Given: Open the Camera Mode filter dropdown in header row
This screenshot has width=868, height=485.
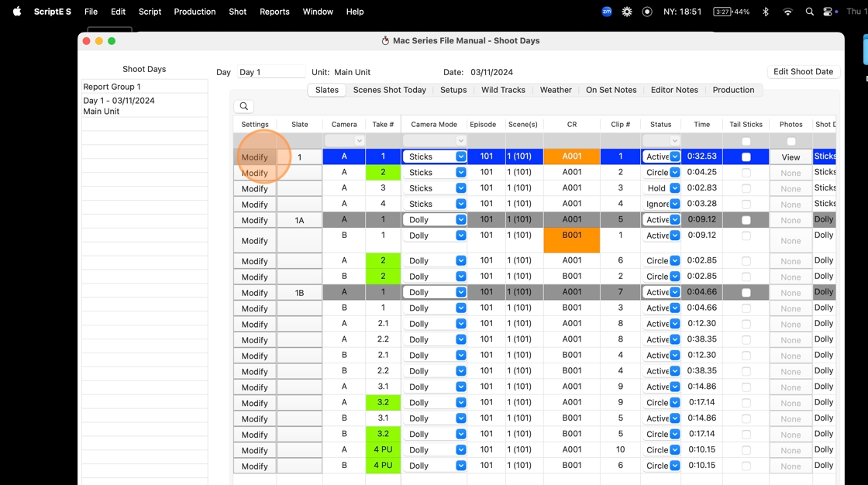Looking at the screenshot, I should [x=434, y=141].
